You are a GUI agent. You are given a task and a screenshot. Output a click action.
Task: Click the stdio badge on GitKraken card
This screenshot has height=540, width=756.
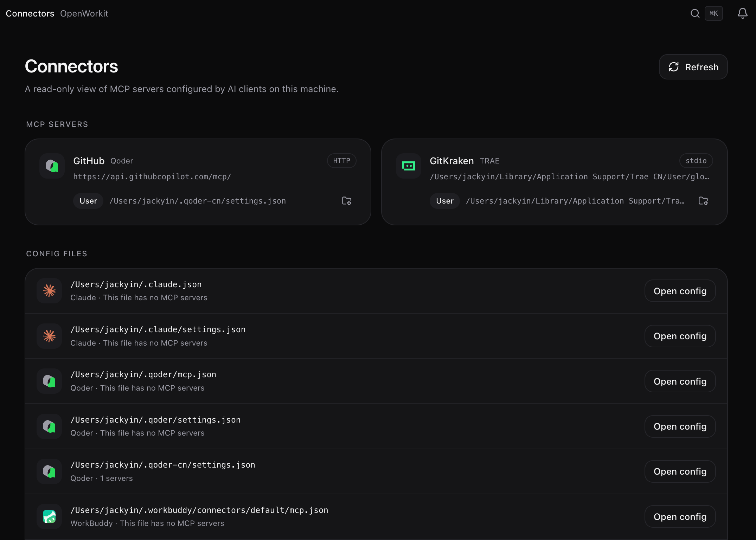click(x=696, y=161)
